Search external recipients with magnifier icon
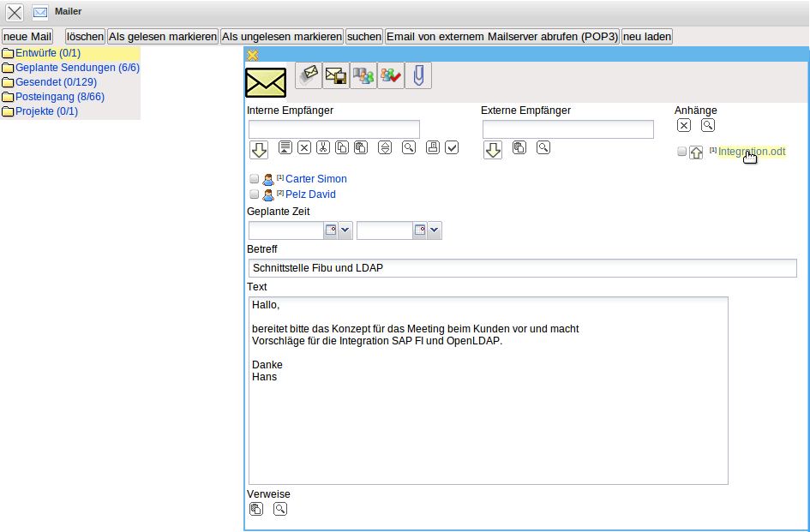The width and height of the screenshot is (810, 532). [543, 147]
